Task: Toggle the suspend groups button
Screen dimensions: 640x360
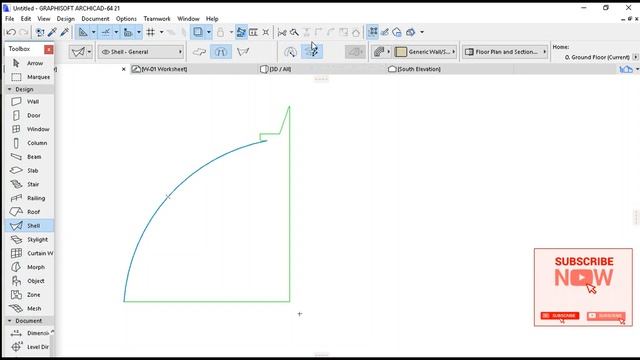Action: pos(373,32)
